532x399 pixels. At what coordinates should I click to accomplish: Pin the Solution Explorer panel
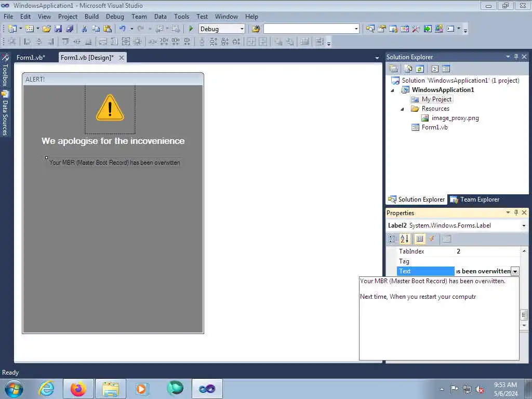click(x=516, y=57)
